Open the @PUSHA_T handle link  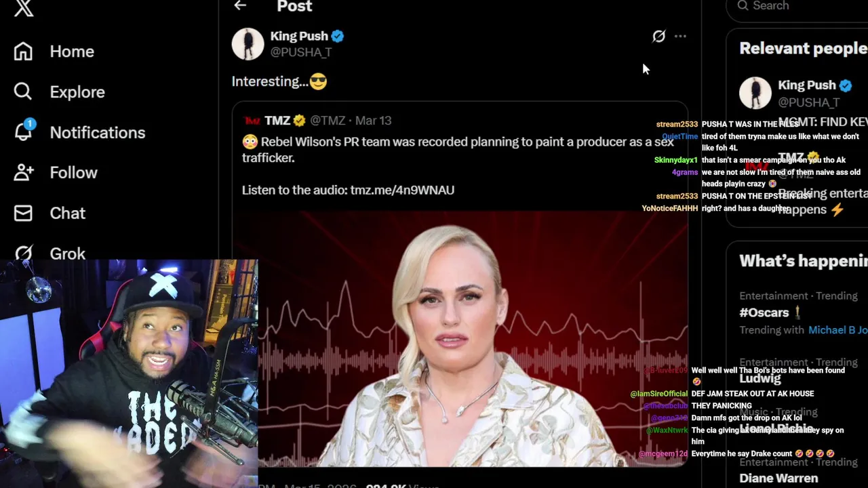coord(301,52)
